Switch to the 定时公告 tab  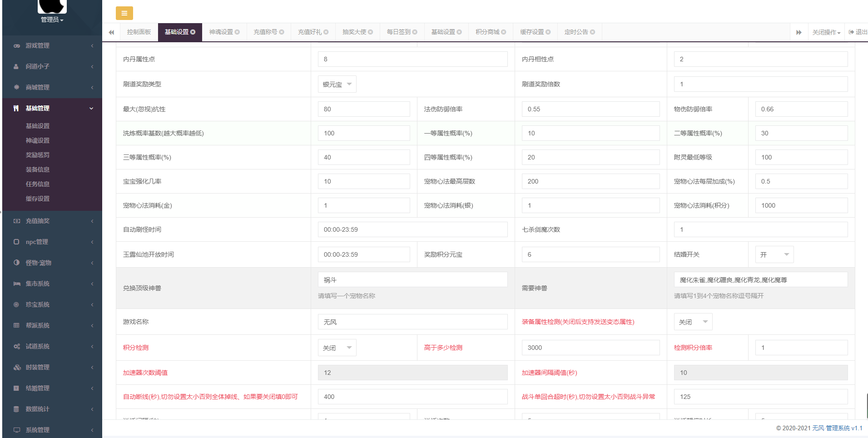(x=576, y=32)
